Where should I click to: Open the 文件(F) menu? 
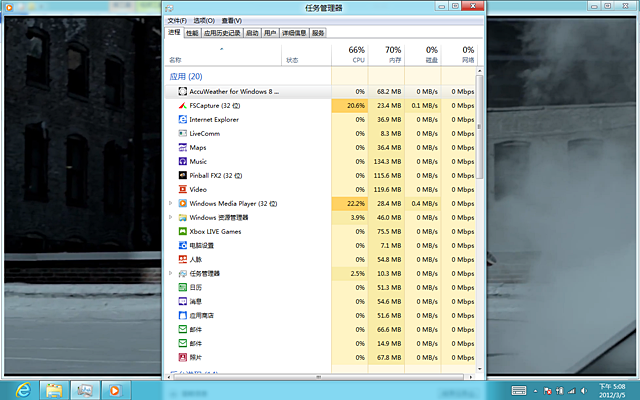(177, 20)
